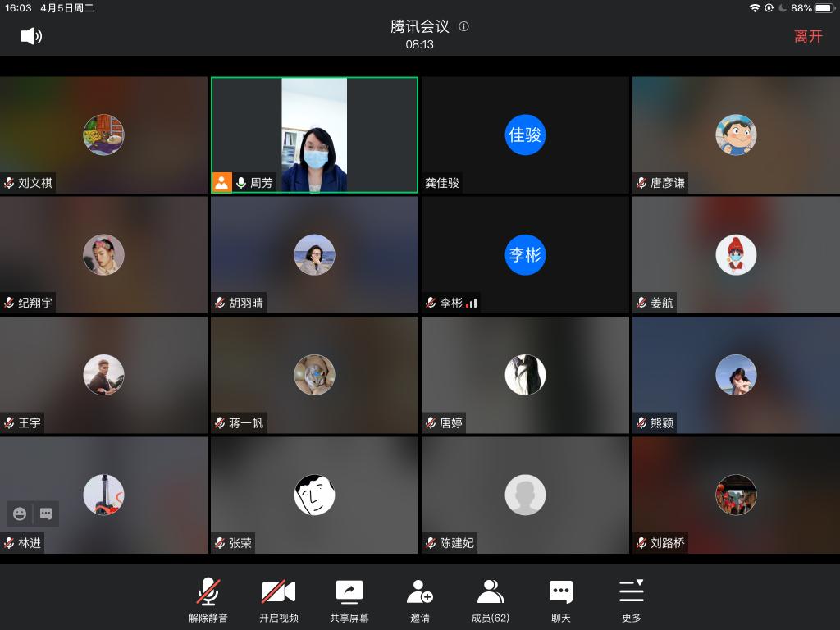Open the meeting info circle icon beside 腾讯会议
840x630 pixels.
tap(463, 26)
